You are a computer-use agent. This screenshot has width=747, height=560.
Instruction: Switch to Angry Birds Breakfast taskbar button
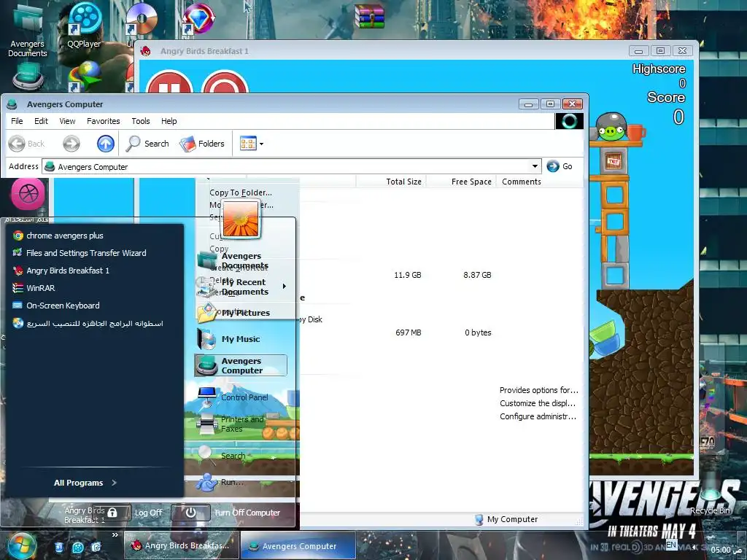coord(181,545)
